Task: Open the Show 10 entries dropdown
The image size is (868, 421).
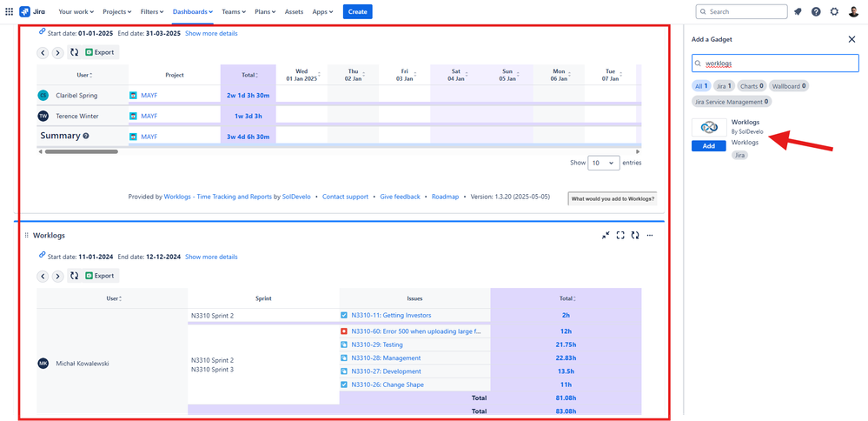Action: tap(603, 163)
